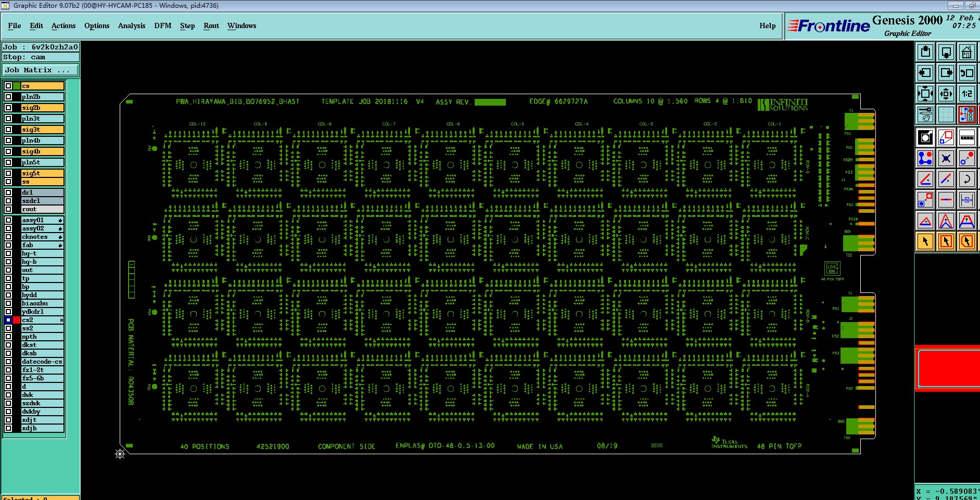The image size is (980, 500).
Task: Select the sig4b layer name
Action: pyautogui.click(x=43, y=151)
